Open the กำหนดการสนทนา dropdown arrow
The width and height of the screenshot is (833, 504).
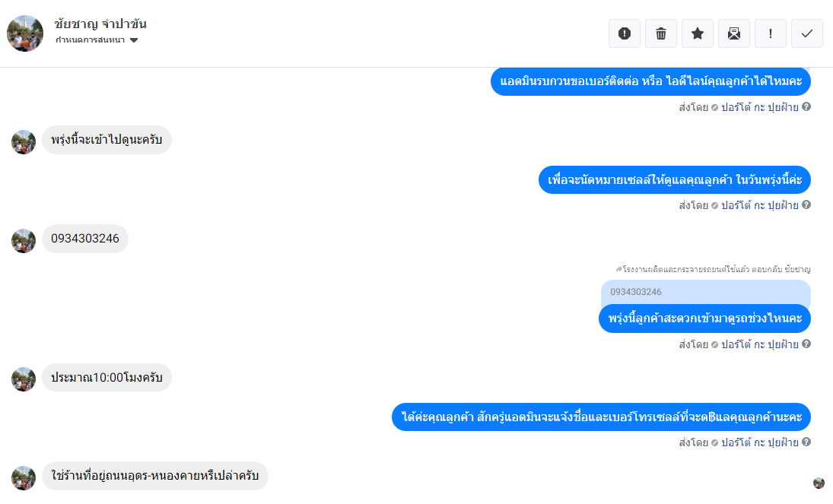(x=134, y=40)
